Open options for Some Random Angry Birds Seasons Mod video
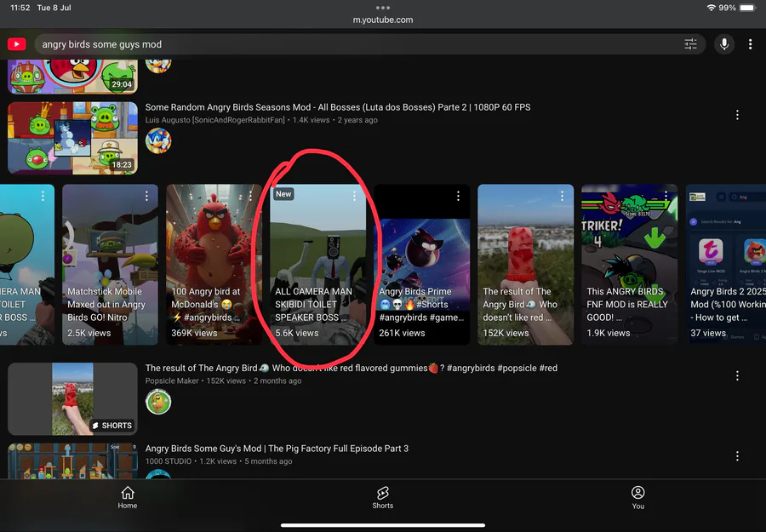The width and height of the screenshot is (766, 532). click(x=737, y=115)
